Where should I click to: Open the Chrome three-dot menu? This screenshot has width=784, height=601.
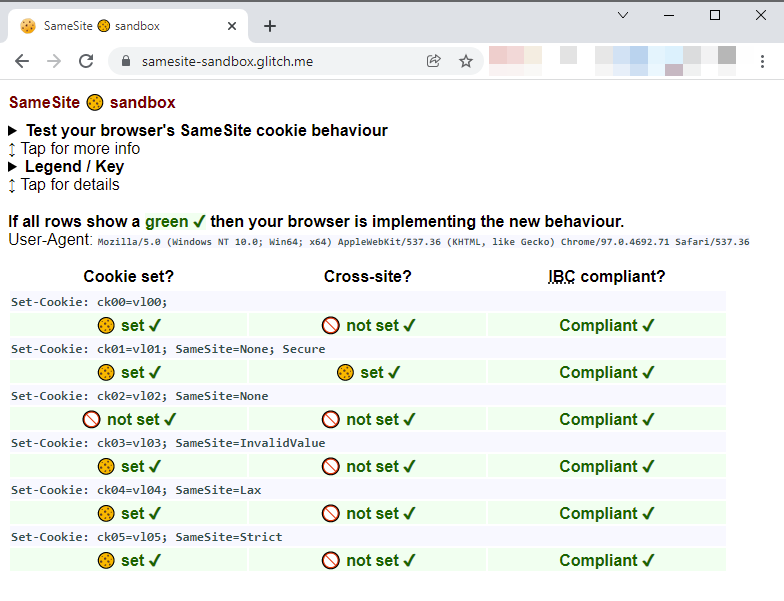(x=762, y=61)
